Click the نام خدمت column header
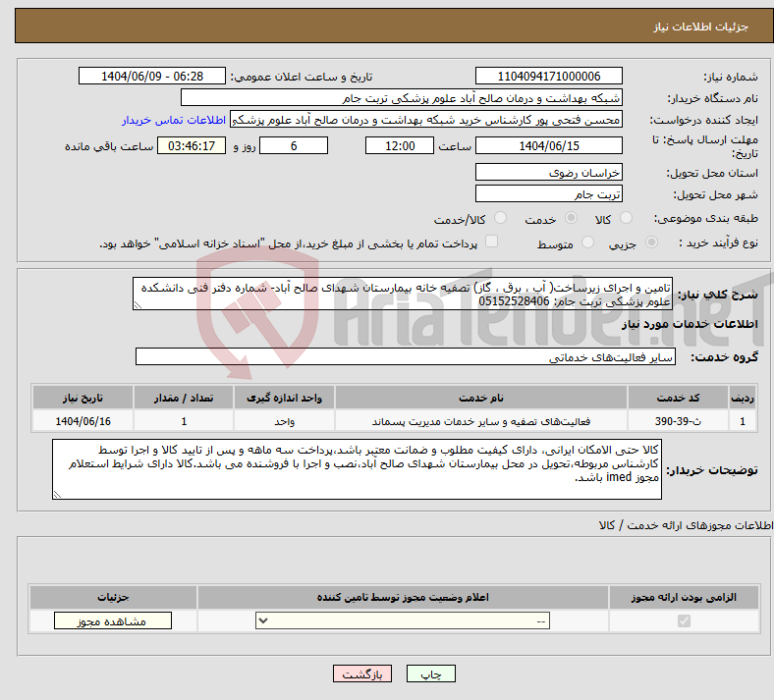 [x=480, y=398]
